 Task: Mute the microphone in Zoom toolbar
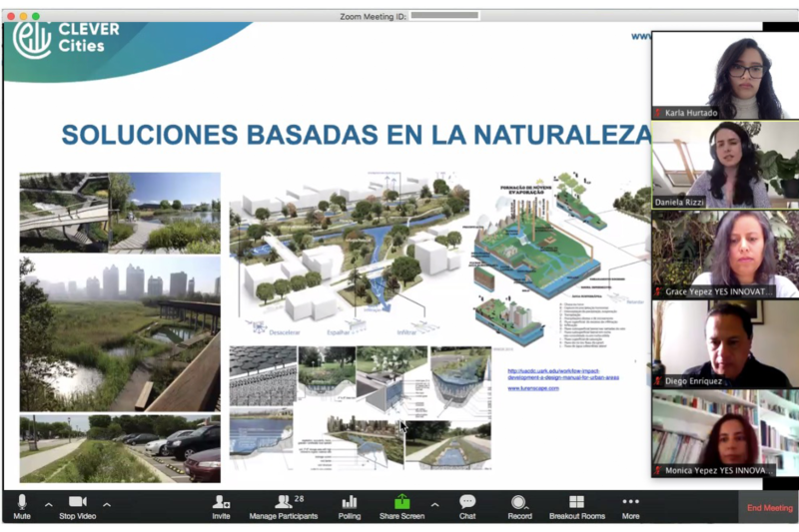[x=21, y=507]
